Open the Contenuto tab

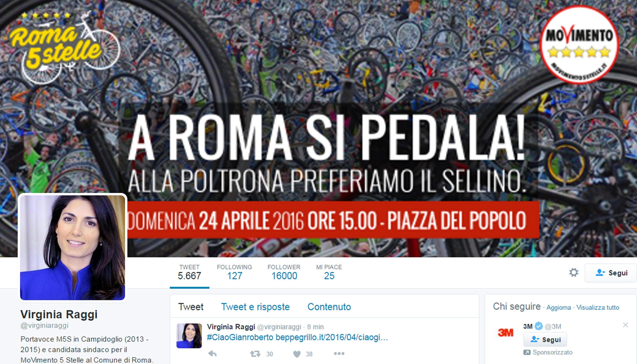(329, 307)
